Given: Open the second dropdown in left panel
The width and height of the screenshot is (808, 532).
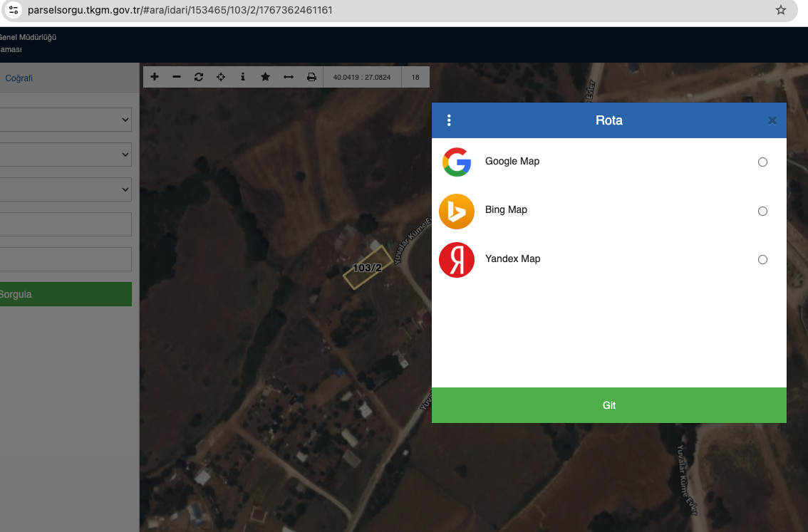Looking at the screenshot, I should 66,155.
